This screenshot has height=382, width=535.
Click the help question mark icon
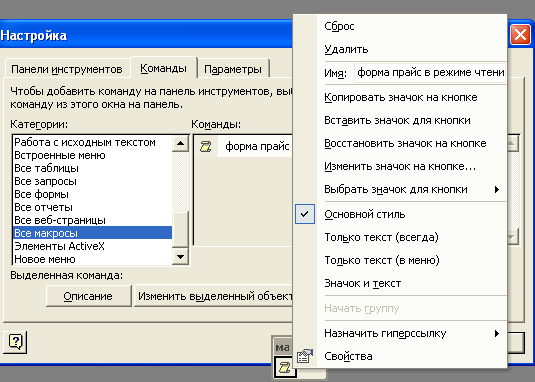click(x=15, y=342)
